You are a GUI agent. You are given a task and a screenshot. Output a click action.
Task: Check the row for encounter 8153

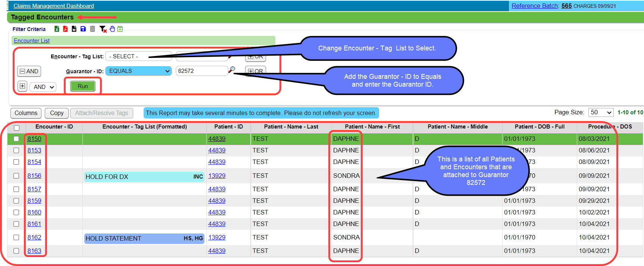click(16, 150)
